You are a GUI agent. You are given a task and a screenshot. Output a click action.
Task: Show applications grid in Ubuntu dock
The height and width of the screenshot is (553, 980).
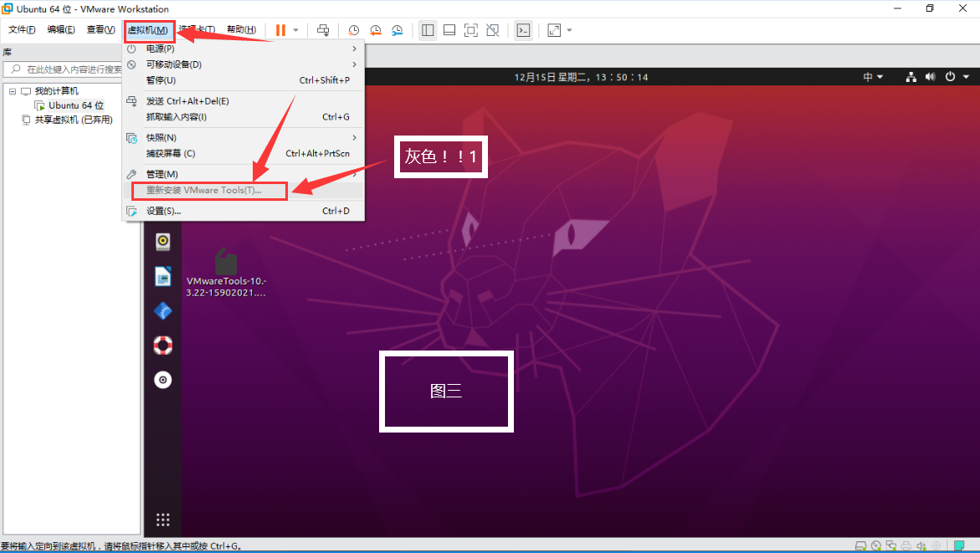pos(163,520)
